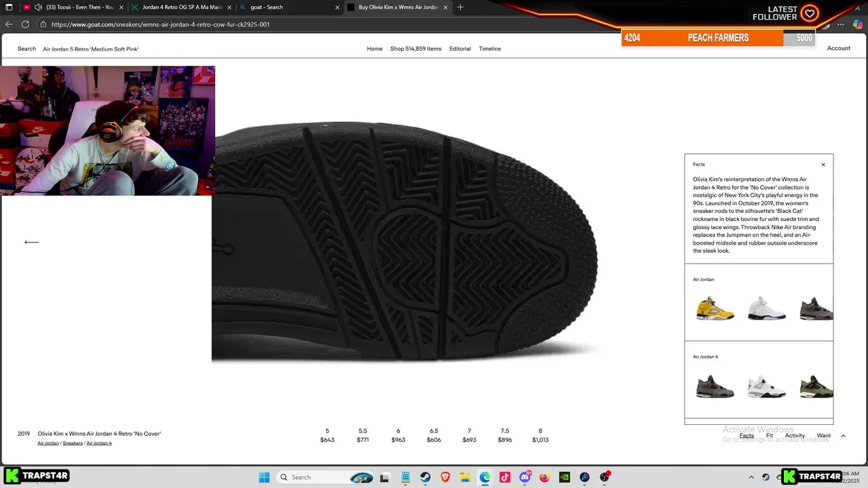
Task: View the white Air Jordan 5 thumbnail
Action: (767, 308)
